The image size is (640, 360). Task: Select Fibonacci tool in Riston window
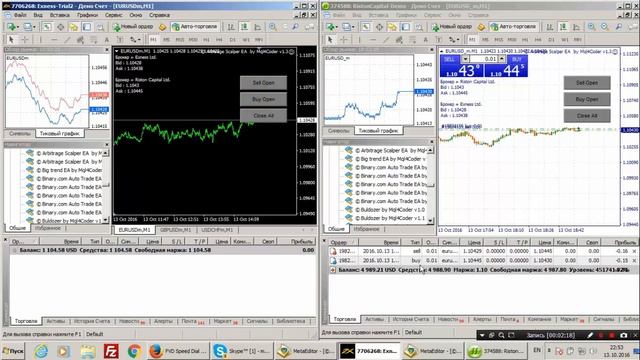412,40
